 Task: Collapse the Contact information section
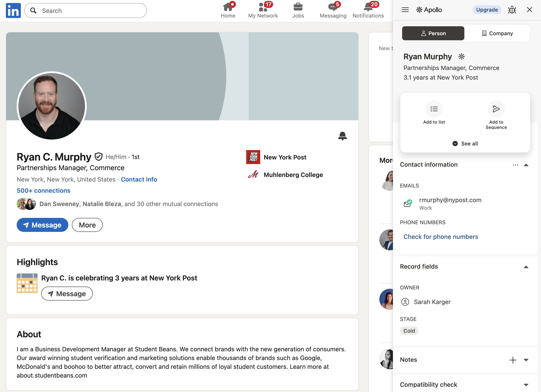point(526,165)
